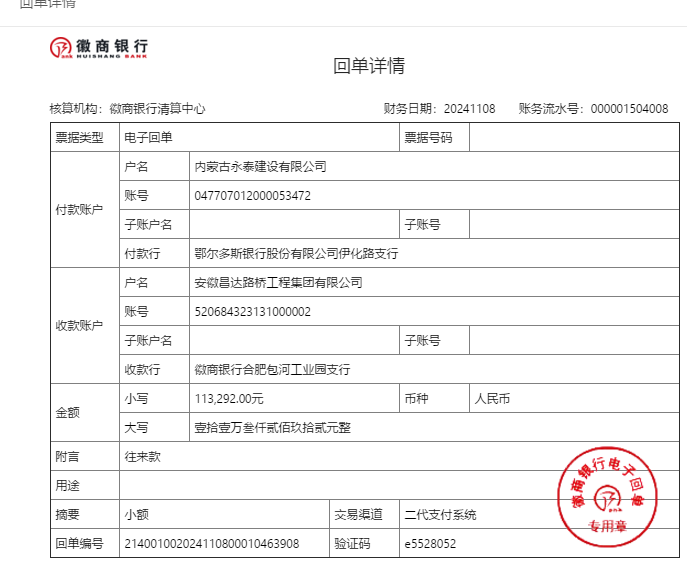Click the centered 回单详情 title
This screenshot has width=687, height=561.
(369, 66)
